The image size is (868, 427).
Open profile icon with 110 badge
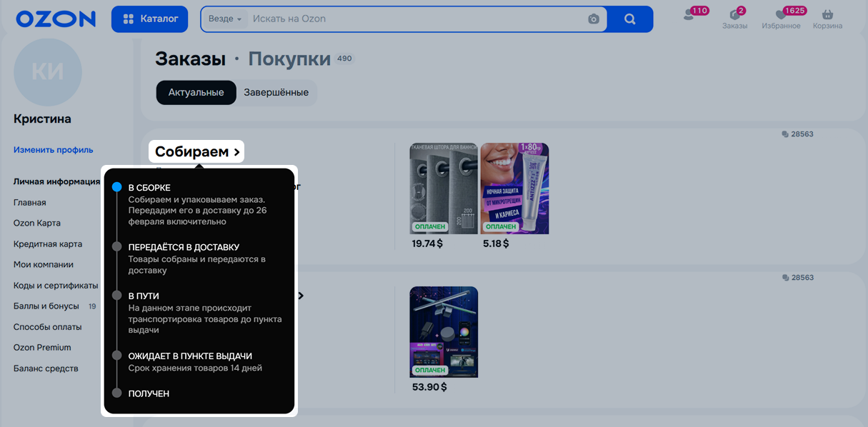[x=689, y=15]
